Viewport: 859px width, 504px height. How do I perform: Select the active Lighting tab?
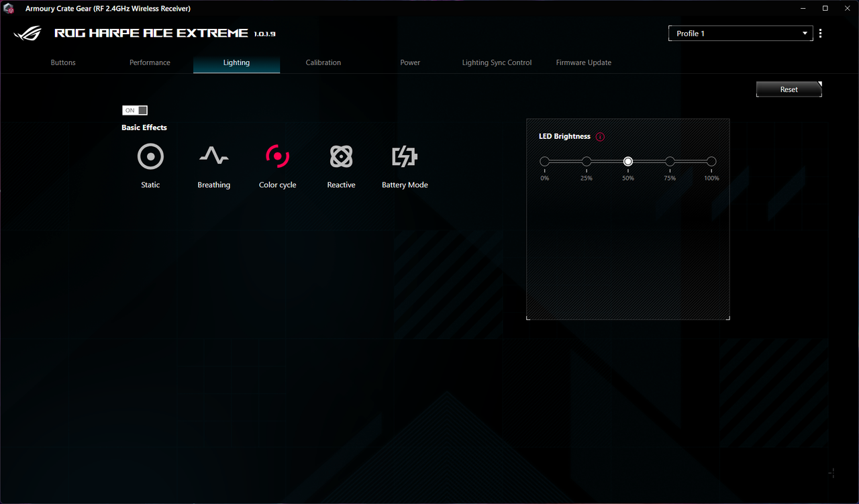(236, 62)
